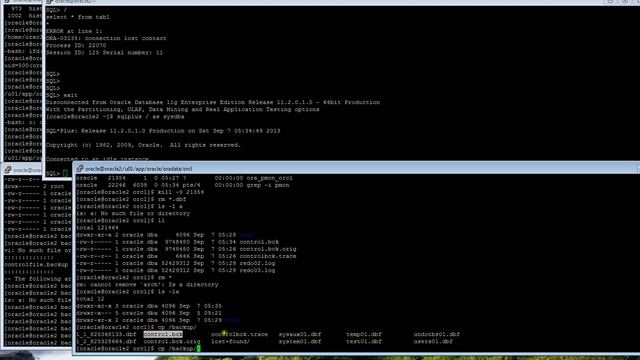Click 'test01.dbf' in the completion list
This screenshot has height=360, width=640.
tap(364, 342)
